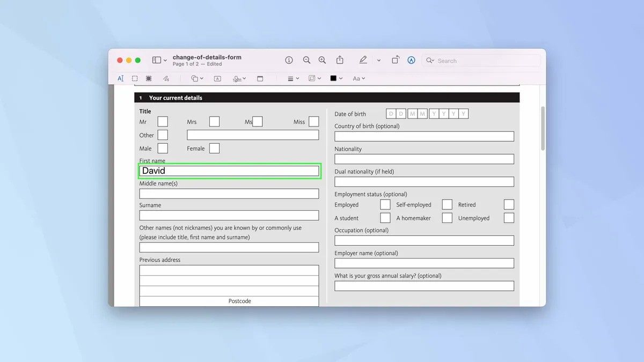
Task: Toggle the sidebar view button
Action: pos(157,60)
